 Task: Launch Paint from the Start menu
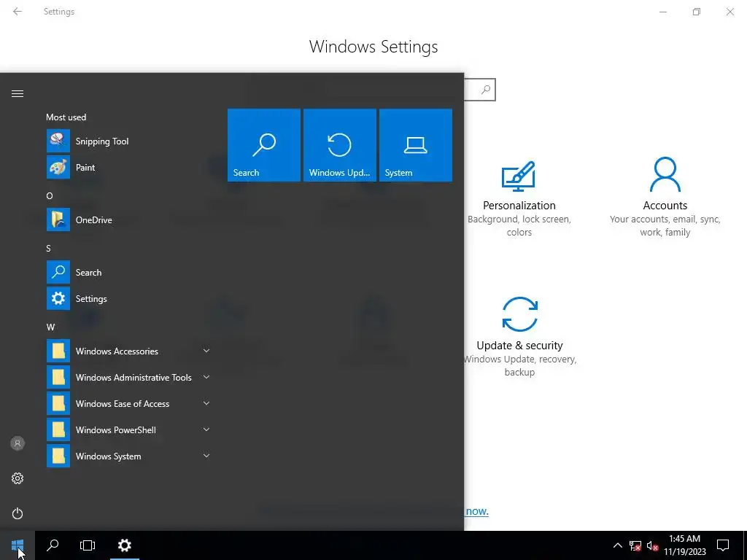pos(128,168)
